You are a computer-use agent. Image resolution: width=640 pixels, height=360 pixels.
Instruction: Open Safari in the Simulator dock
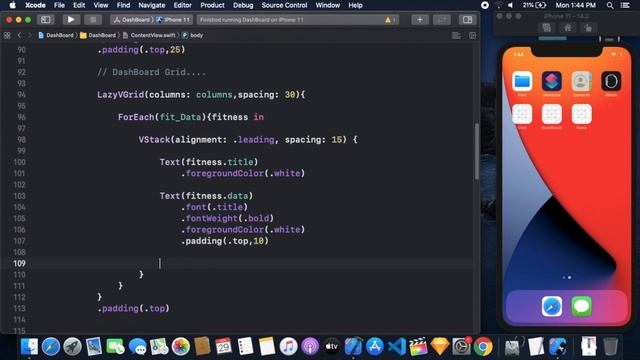tap(552, 306)
